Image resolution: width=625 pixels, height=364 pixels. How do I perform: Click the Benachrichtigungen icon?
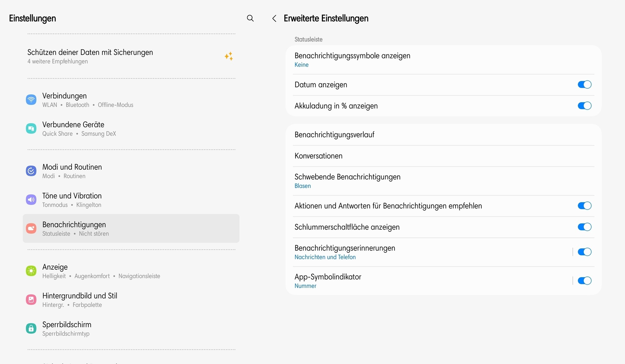point(31,228)
